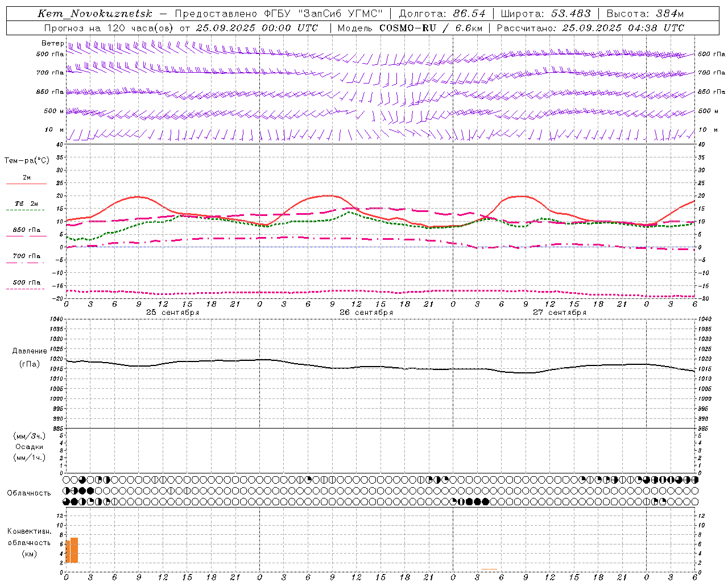Click the dotted pink line sample under legend 500 гПа
Viewport: 728px width, 582px height.
(25, 289)
